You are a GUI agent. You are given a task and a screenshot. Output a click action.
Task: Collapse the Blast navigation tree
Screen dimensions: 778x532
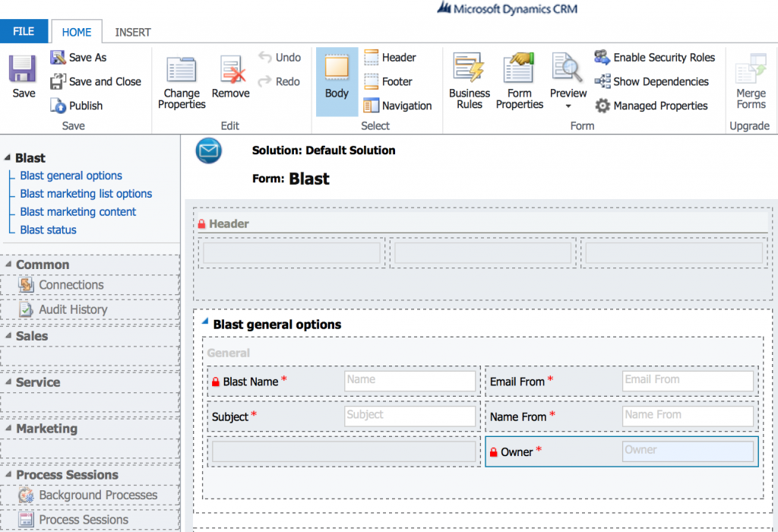click(x=8, y=158)
